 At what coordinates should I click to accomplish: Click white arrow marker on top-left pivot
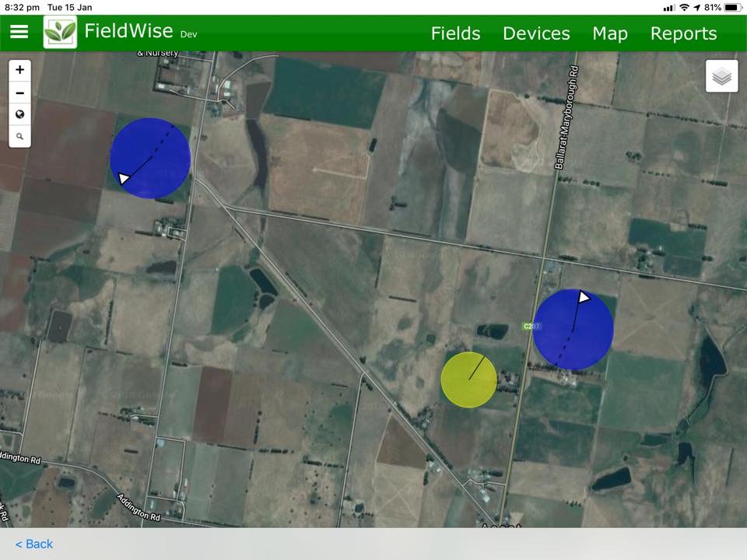(123, 179)
